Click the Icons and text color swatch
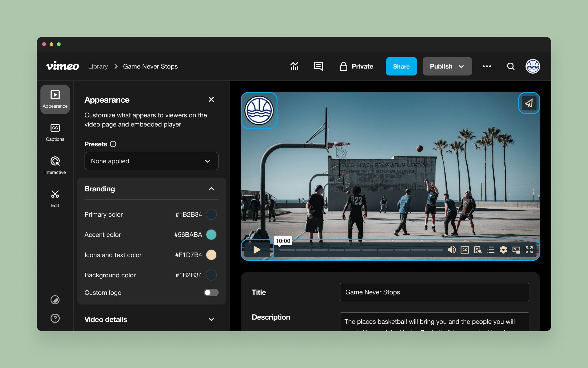Image resolution: width=588 pixels, height=368 pixels. click(211, 255)
